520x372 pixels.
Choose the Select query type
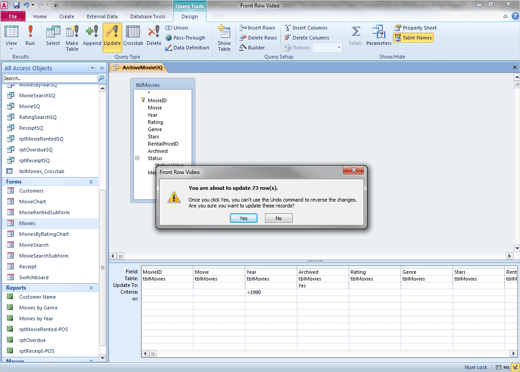pos(53,36)
